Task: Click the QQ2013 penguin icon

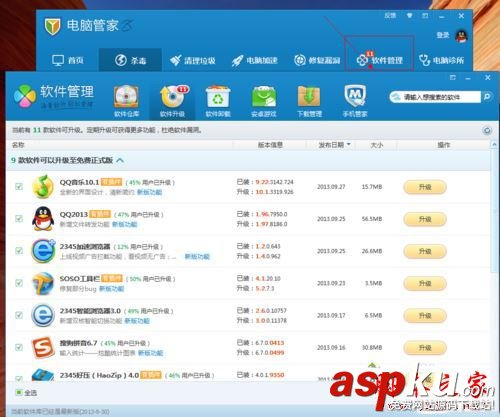Action: [x=43, y=219]
